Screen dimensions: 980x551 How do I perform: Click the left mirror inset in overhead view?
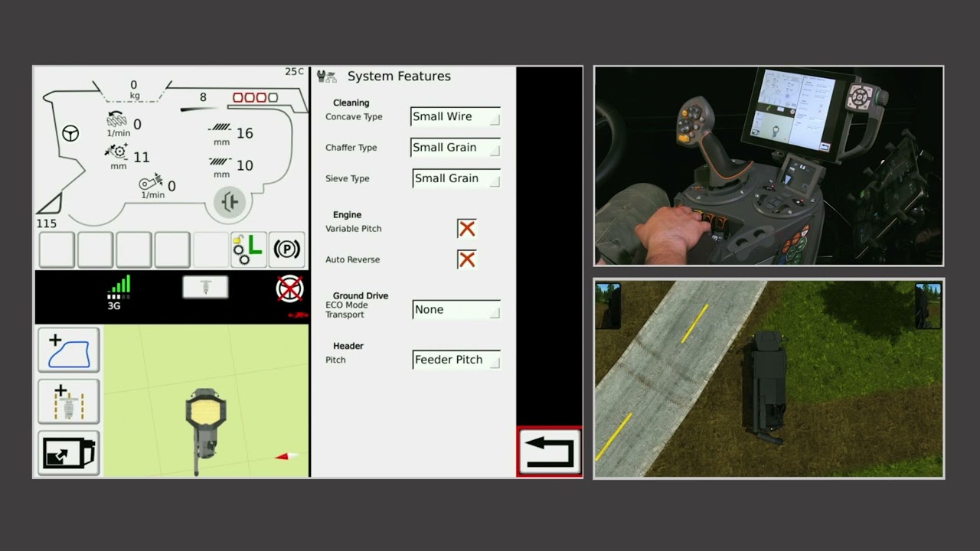tap(608, 305)
